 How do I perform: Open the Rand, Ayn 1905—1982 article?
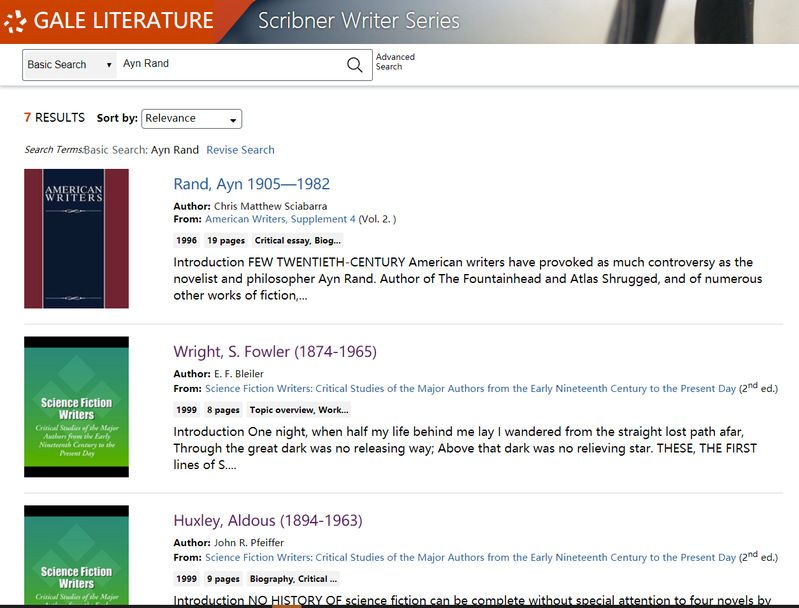[252, 184]
